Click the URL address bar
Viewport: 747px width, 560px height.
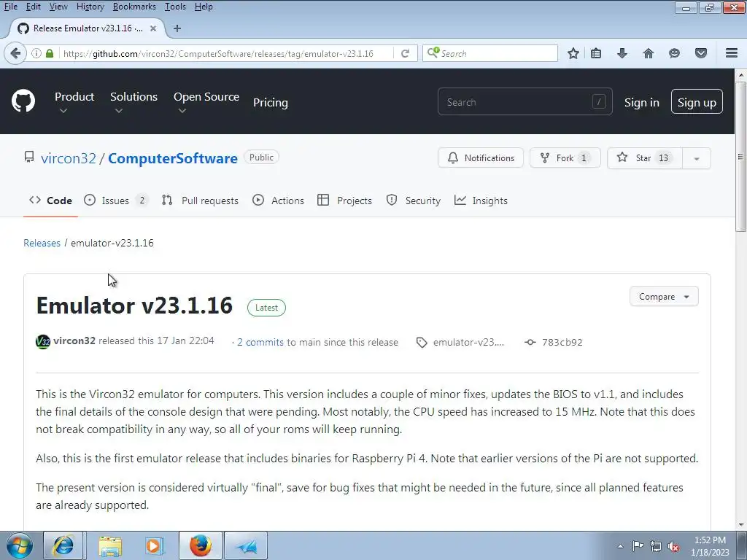click(x=228, y=53)
